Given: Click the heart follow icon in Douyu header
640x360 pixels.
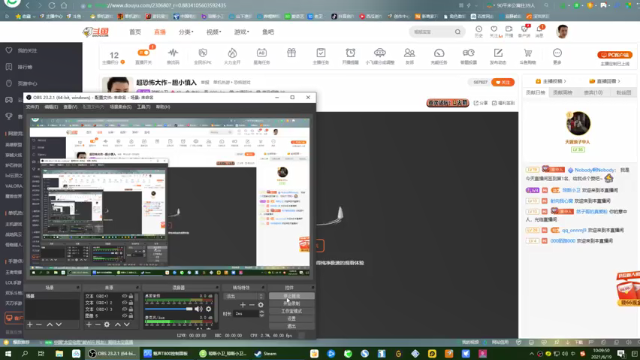Looking at the screenshot, I should click(x=494, y=29).
